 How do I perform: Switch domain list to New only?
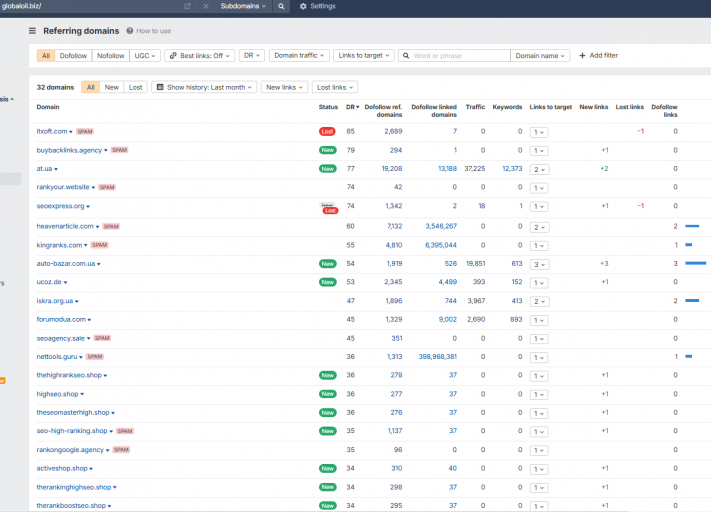(x=112, y=87)
